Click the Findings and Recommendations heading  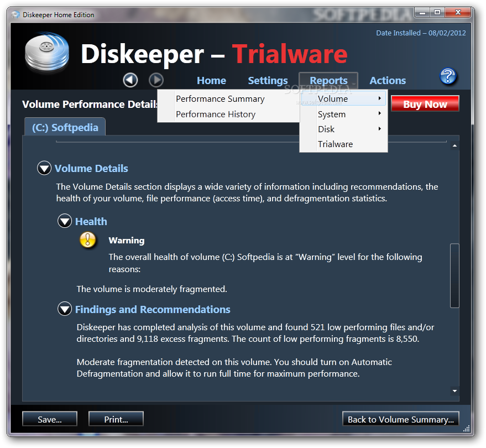point(153,309)
